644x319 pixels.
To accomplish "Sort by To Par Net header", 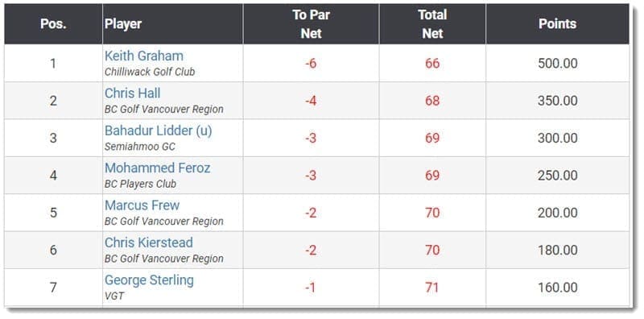I will tap(311, 24).
